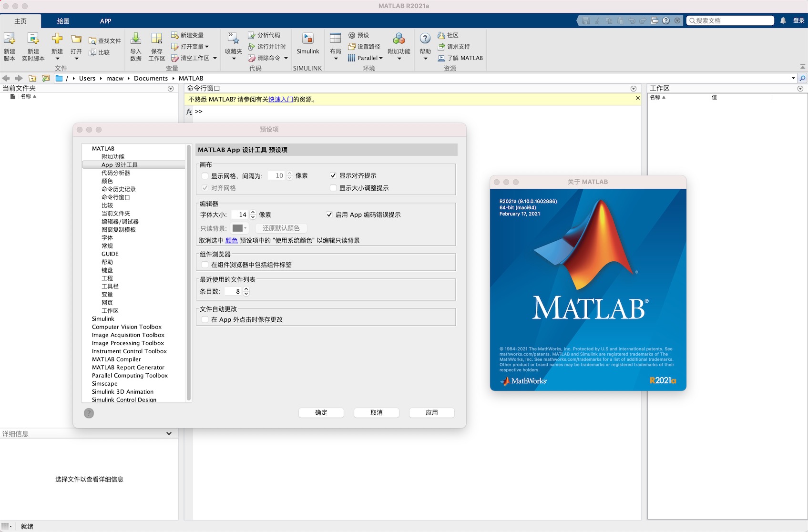
Task: Click Documents in the path breadcrumb
Action: click(151, 78)
